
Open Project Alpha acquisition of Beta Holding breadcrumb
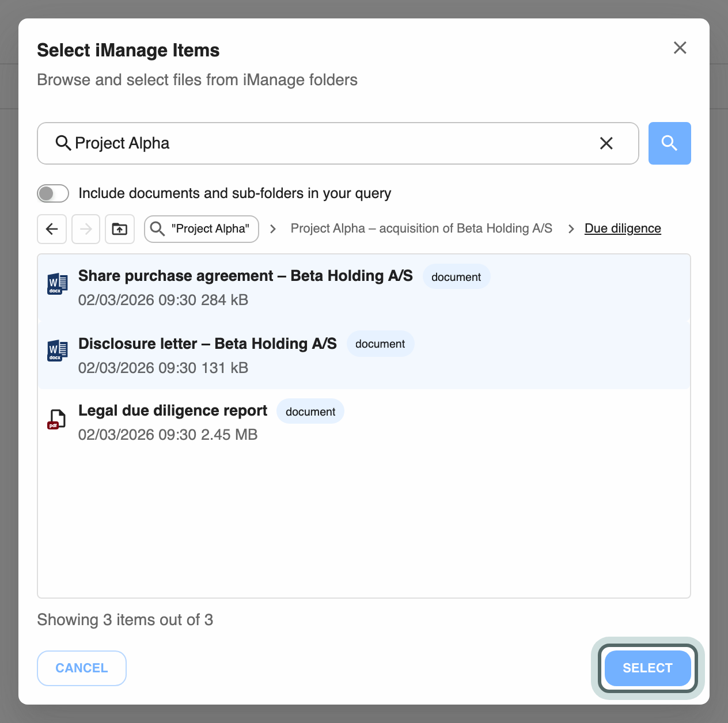point(422,229)
